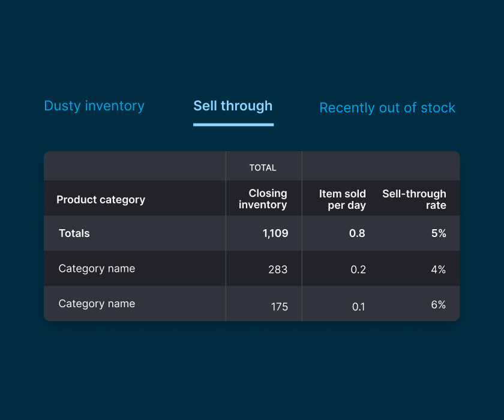This screenshot has width=504, height=420.
Task: Click the Item sold per day header
Action: (343, 200)
